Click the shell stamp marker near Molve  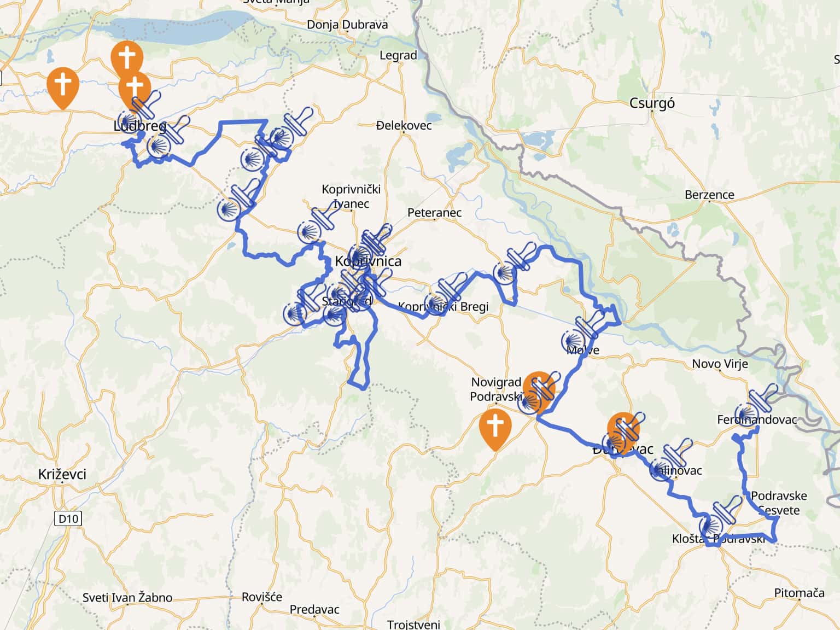pyautogui.click(x=582, y=333)
